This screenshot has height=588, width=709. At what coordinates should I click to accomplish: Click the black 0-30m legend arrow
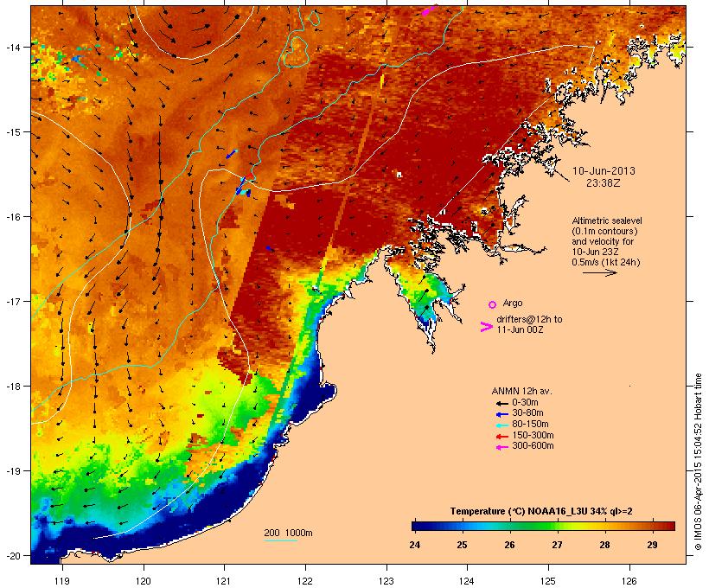[x=501, y=404]
